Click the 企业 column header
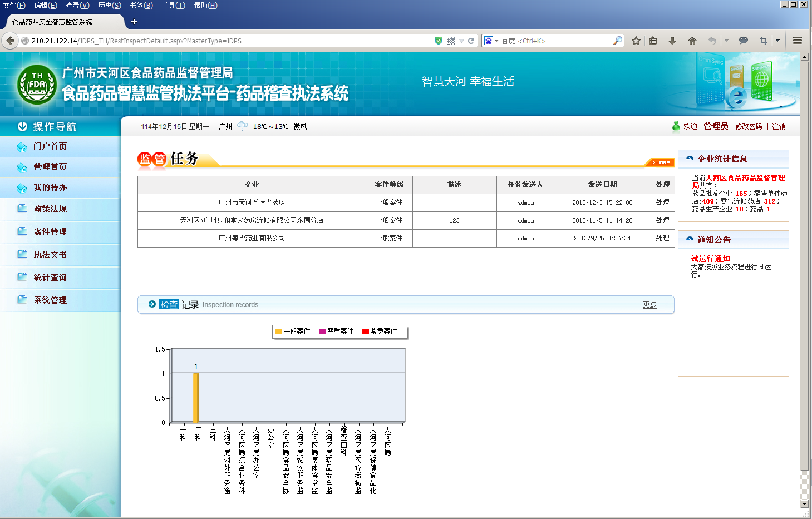Viewport: 812px width, 519px height. click(252, 185)
